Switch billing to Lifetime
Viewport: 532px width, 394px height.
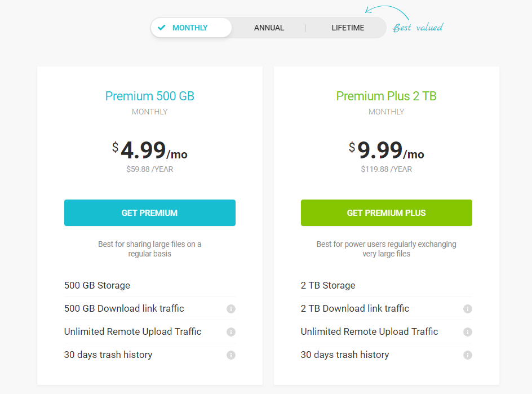point(348,28)
